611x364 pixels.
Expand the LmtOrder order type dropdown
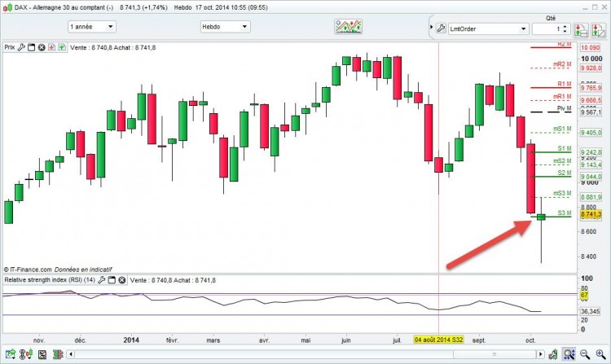coord(488,29)
